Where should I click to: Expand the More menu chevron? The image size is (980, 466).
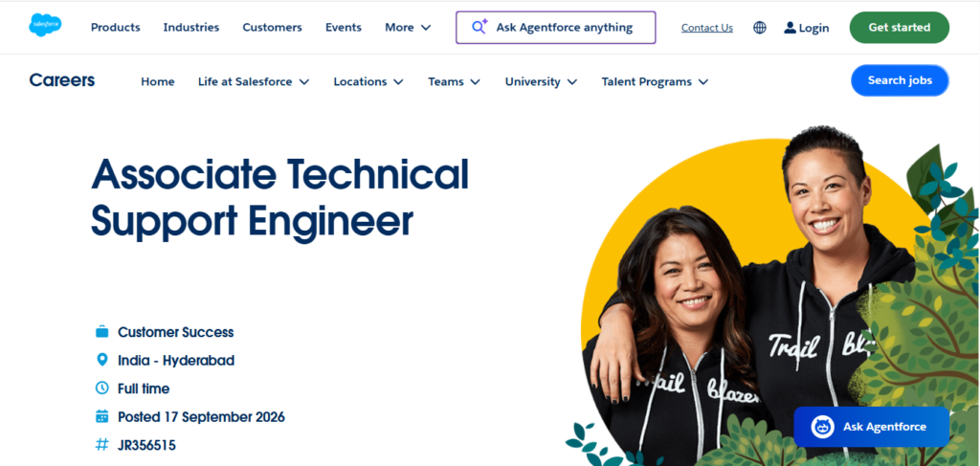click(426, 28)
